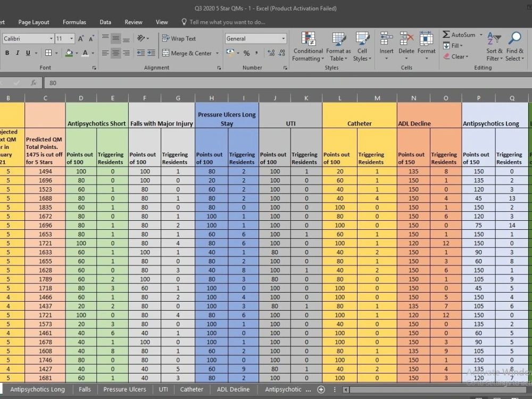Open Format as Table gallery
The height and width of the screenshot is (399, 532).
click(x=338, y=46)
